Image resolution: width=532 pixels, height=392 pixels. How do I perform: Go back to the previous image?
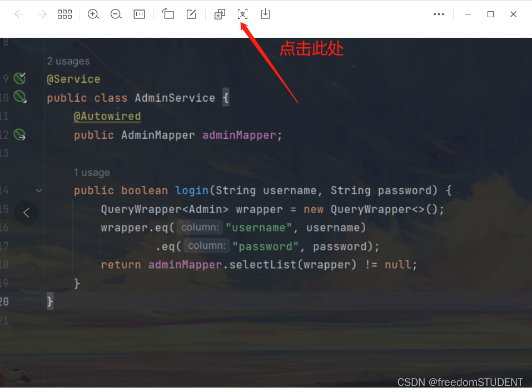(19, 14)
